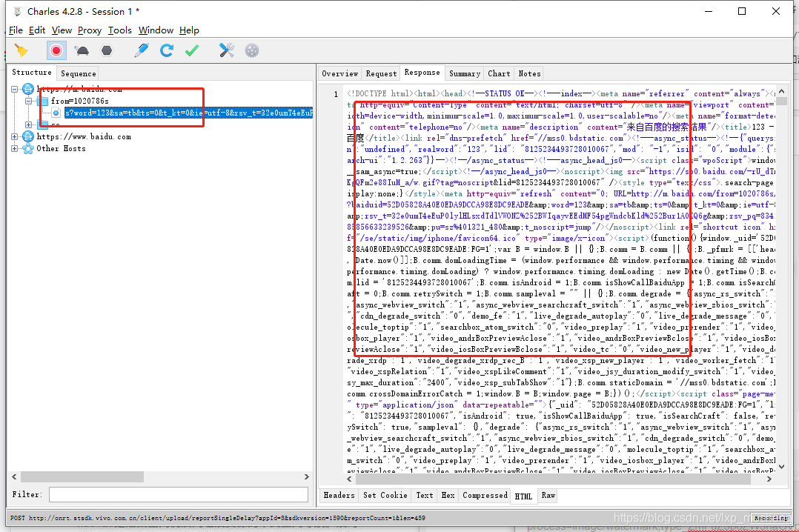
Task: Show the response as Text
Action: click(x=425, y=495)
